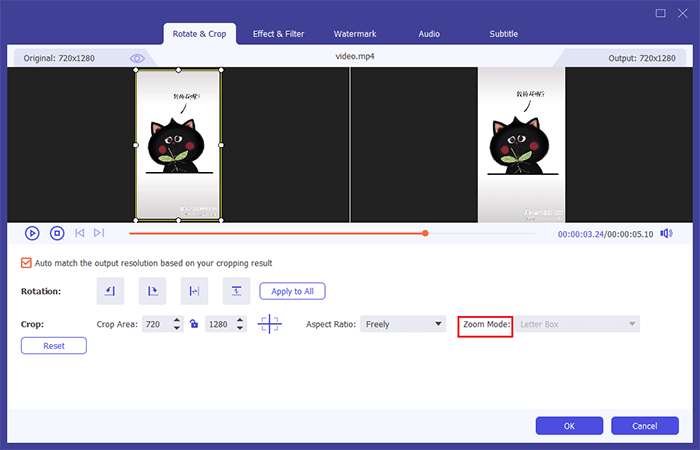This screenshot has width=700, height=450.
Task: Go to the Audio tab
Action: (429, 34)
